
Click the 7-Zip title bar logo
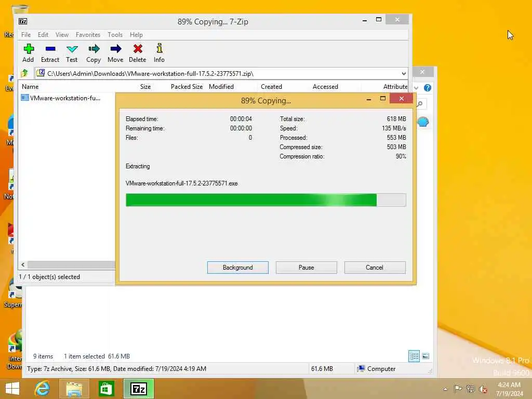[x=23, y=21]
